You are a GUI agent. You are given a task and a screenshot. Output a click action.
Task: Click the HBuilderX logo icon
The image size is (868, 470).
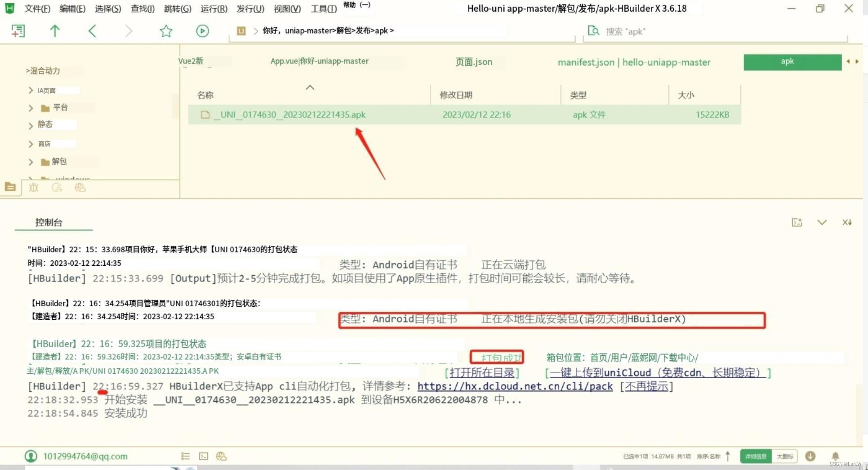coord(9,8)
